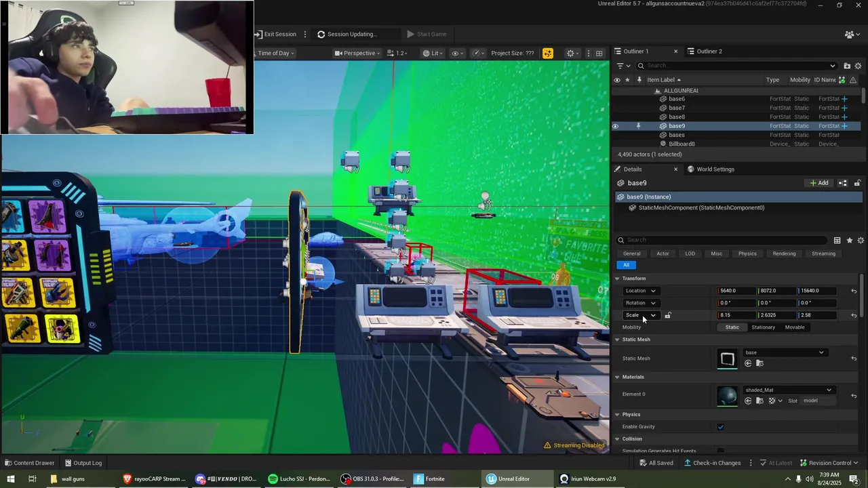
Task: Close the Details tab
Action: point(675,169)
